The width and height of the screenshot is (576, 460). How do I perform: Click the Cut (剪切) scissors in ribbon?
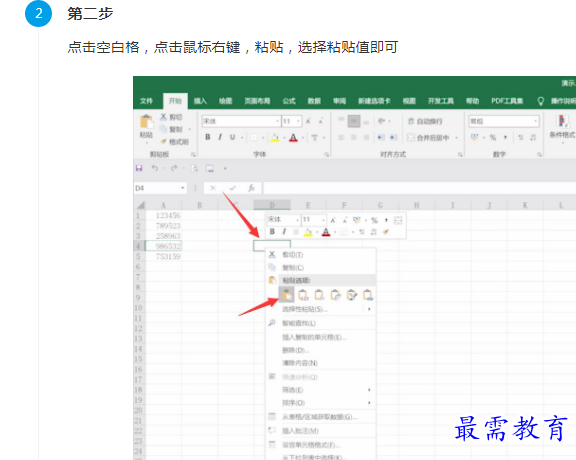(163, 117)
